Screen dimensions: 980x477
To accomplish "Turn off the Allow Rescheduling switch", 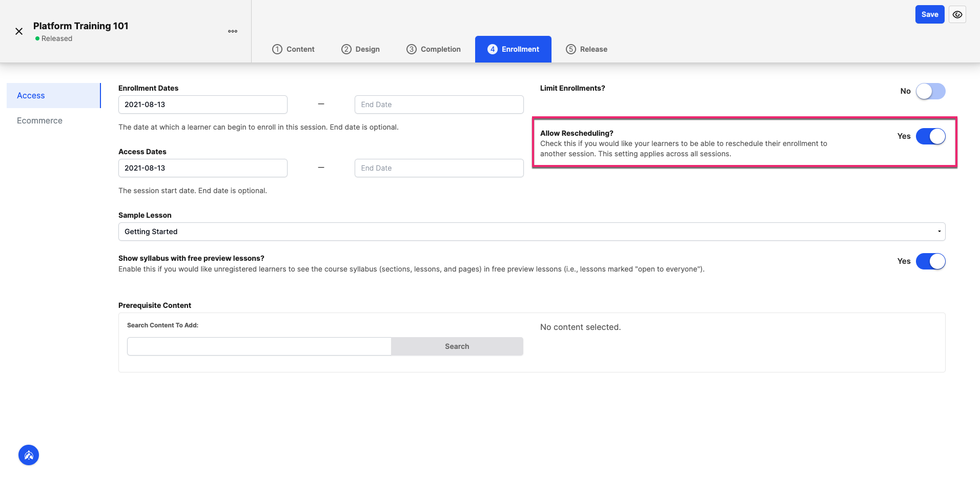I will (x=930, y=136).
